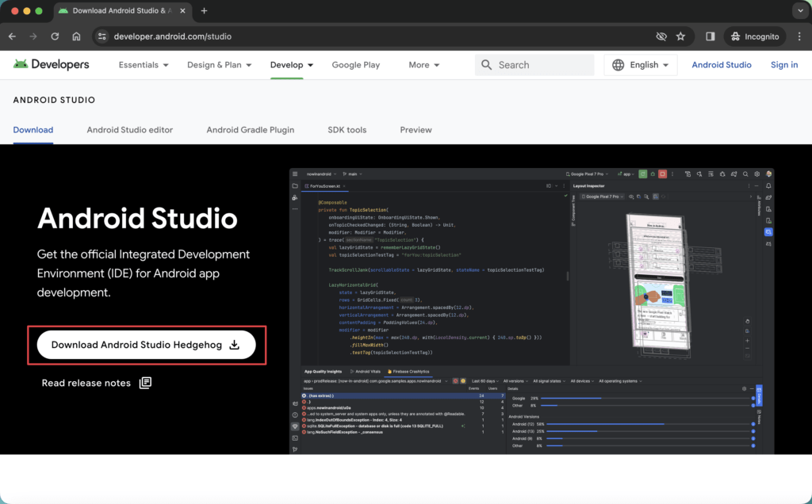This screenshot has width=812, height=504.
Task: Close the Download Android Studio tab
Action: pos(182,11)
